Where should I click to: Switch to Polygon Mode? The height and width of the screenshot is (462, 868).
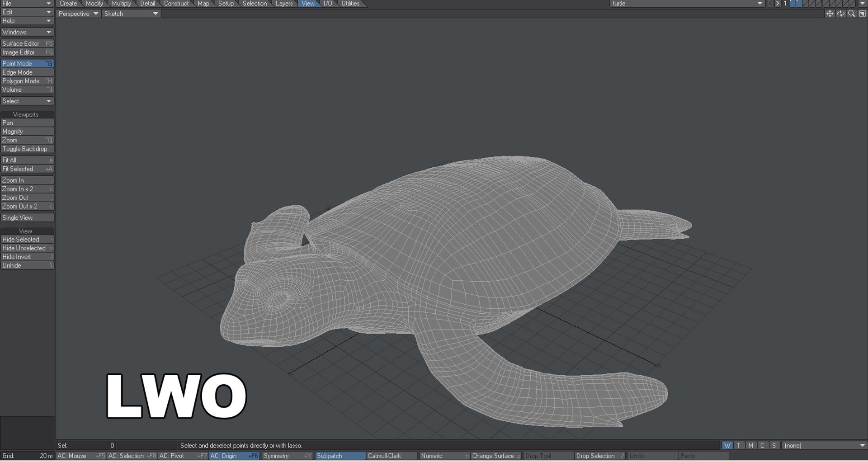[x=27, y=81]
